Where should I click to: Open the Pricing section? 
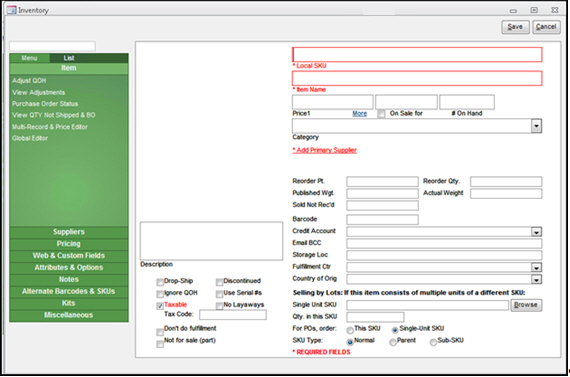pyautogui.click(x=69, y=244)
